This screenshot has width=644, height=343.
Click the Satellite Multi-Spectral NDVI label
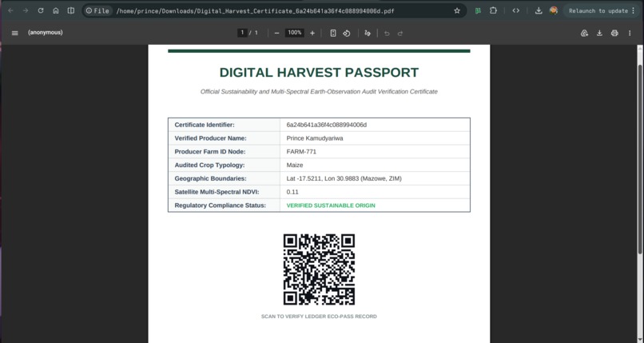coord(217,192)
